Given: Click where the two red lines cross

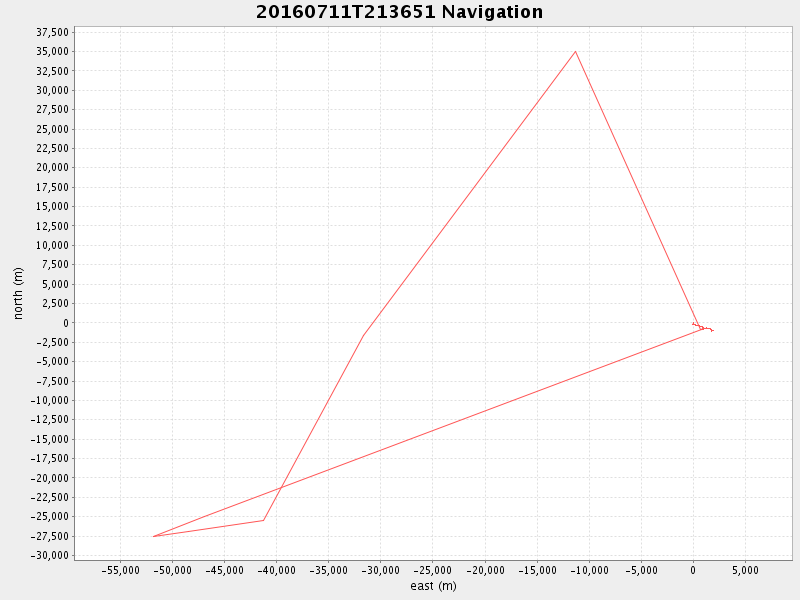Looking at the screenshot, I should [280, 488].
